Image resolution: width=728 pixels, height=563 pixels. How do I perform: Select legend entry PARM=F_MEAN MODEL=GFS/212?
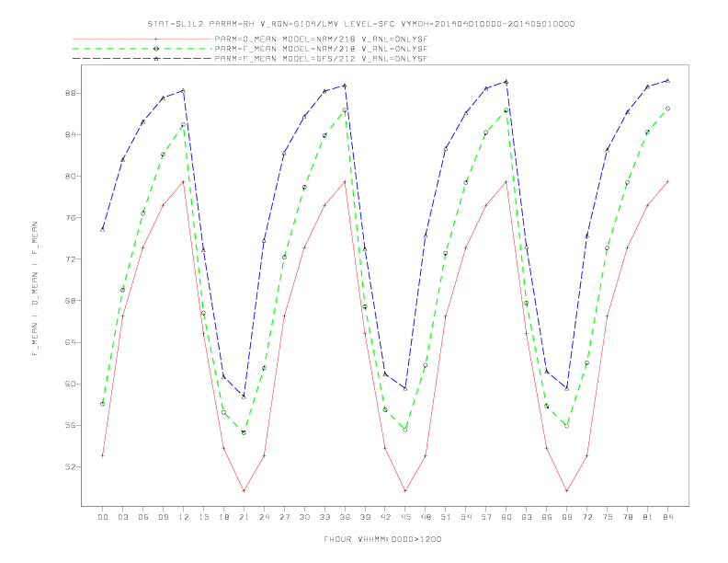click(321, 59)
